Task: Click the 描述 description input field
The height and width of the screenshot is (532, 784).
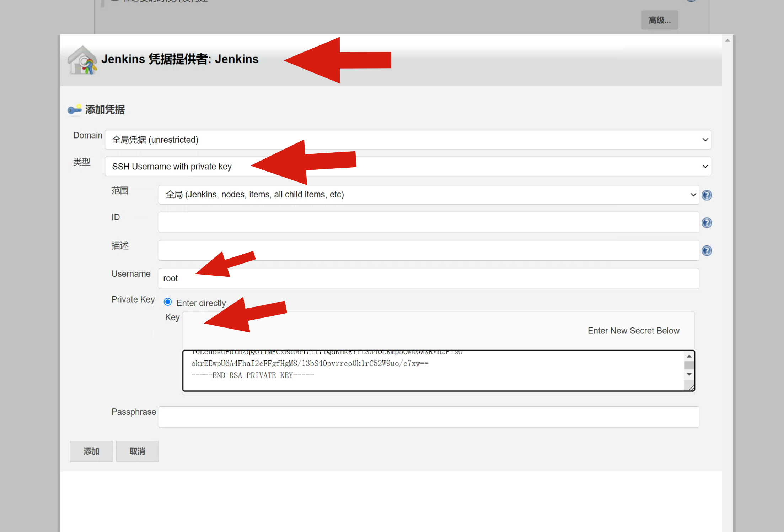Action: tap(428, 251)
